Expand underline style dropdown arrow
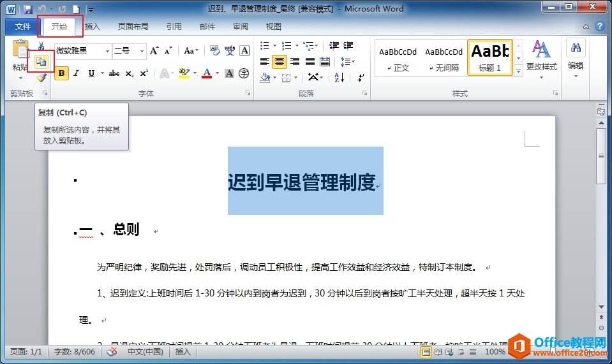Image resolution: width=612 pixels, height=364 pixels. [x=102, y=73]
